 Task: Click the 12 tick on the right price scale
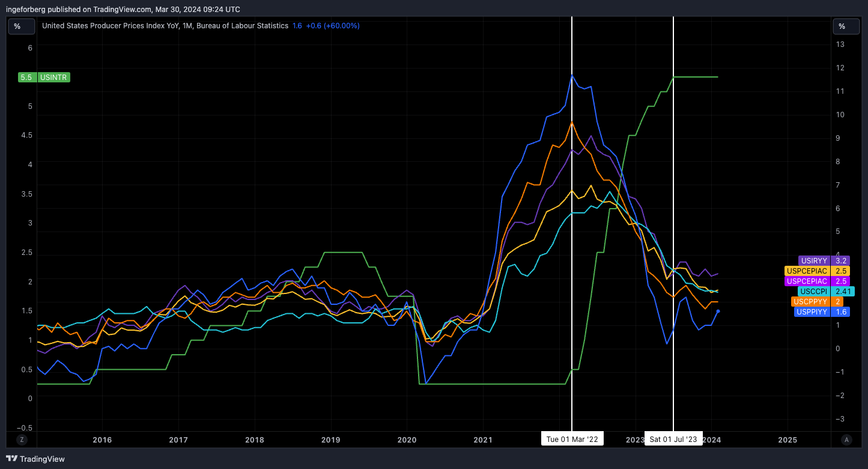pos(841,67)
